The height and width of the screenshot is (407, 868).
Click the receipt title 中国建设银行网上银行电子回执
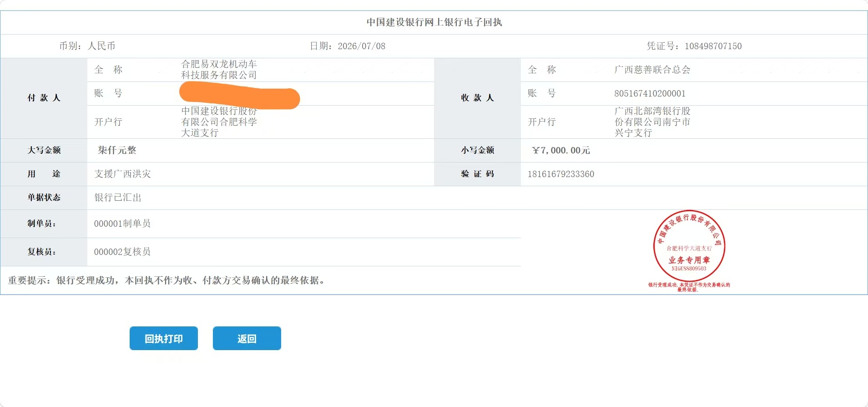click(x=434, y=22)
